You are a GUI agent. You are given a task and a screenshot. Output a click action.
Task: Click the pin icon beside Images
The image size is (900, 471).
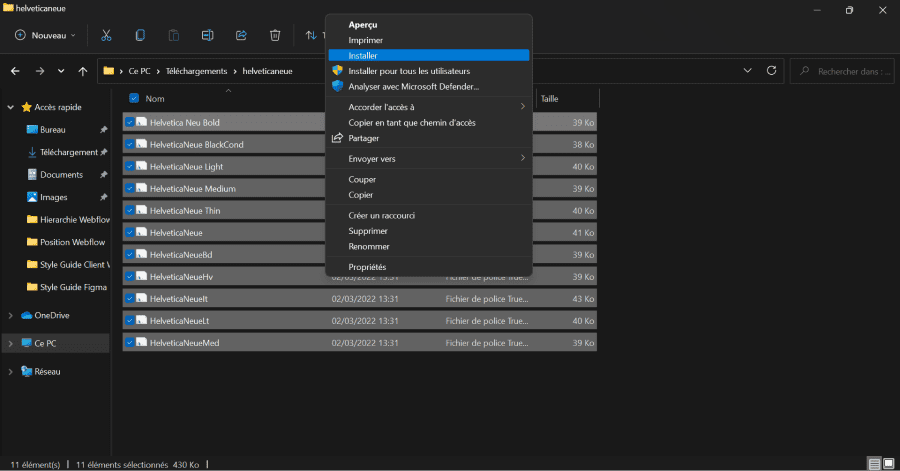point(104,197)
